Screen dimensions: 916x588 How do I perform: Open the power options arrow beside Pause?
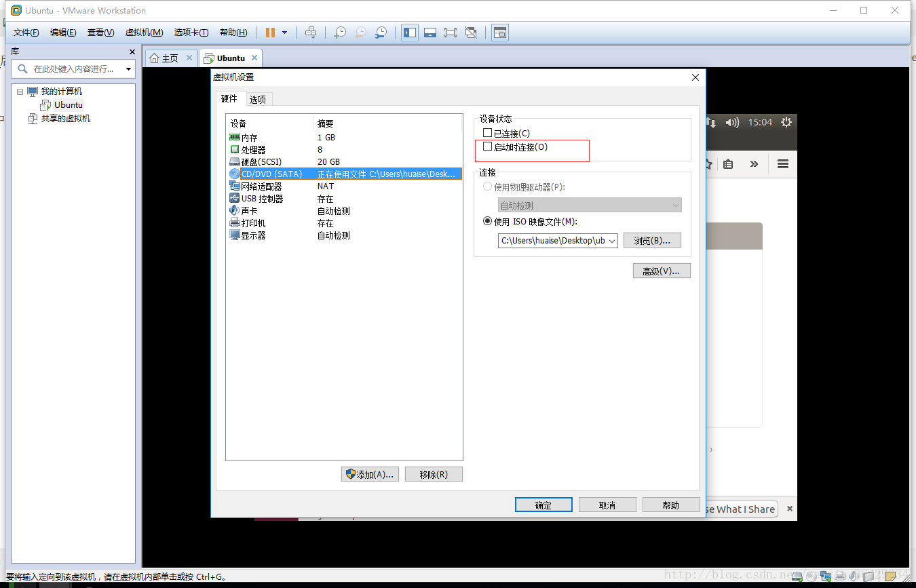(x=284, y=33)
